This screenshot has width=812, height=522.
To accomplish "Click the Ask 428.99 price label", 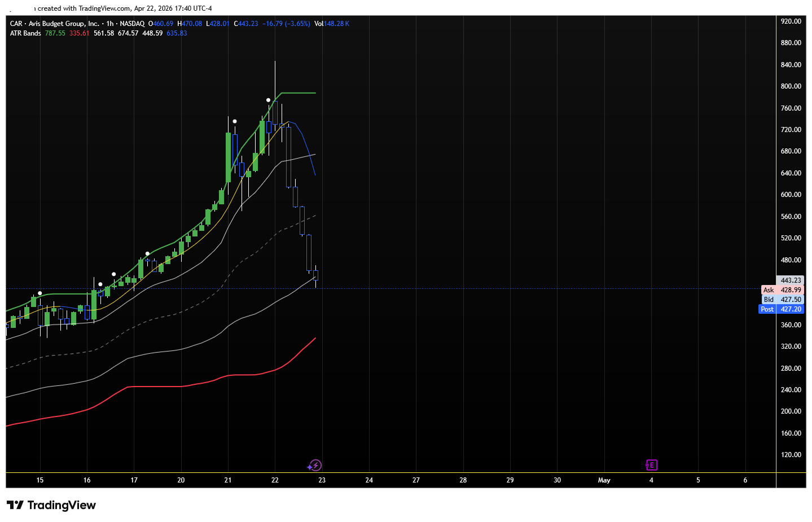I will [782, 290].
